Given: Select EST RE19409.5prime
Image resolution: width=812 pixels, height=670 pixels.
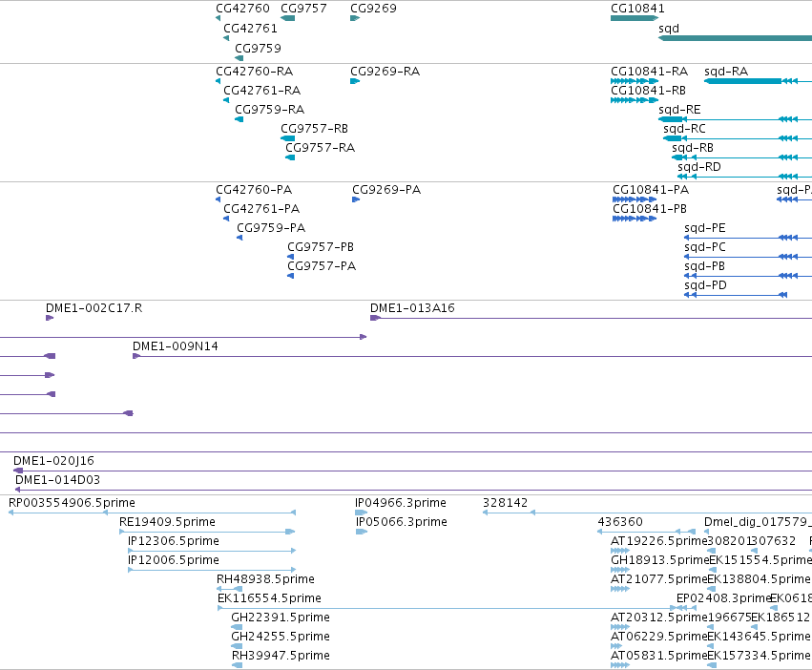Looking at the screenshot, I should coord(167,522).
